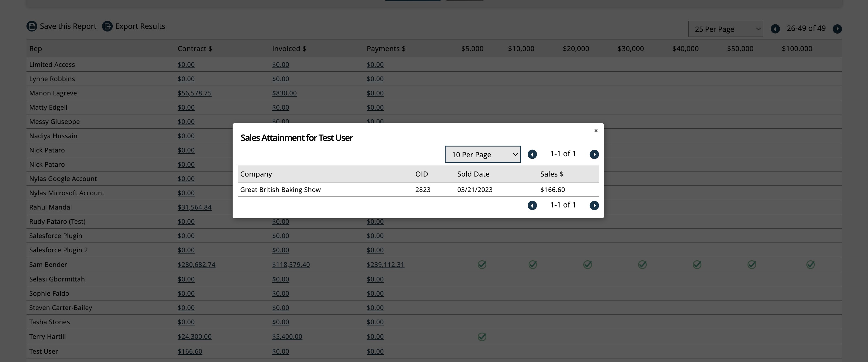
Task: Open Terry Hartill's $5,400.00 invoiced link
Action: [287, 337]
